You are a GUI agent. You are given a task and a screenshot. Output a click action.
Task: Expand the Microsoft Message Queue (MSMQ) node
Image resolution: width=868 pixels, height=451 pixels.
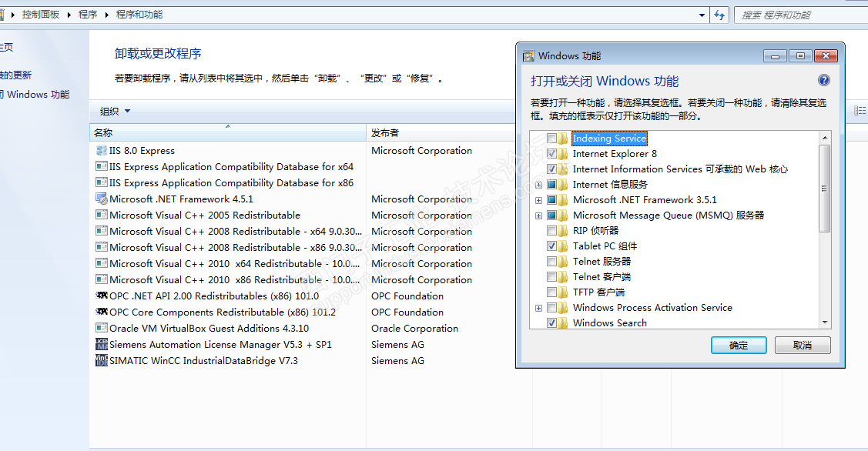(538, 215)
